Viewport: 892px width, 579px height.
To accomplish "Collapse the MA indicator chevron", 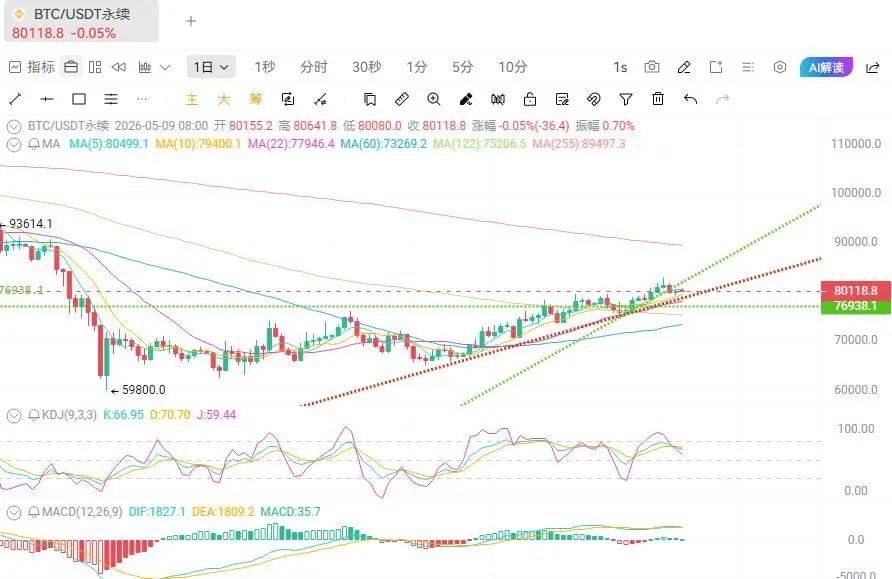I will [14, 144].
